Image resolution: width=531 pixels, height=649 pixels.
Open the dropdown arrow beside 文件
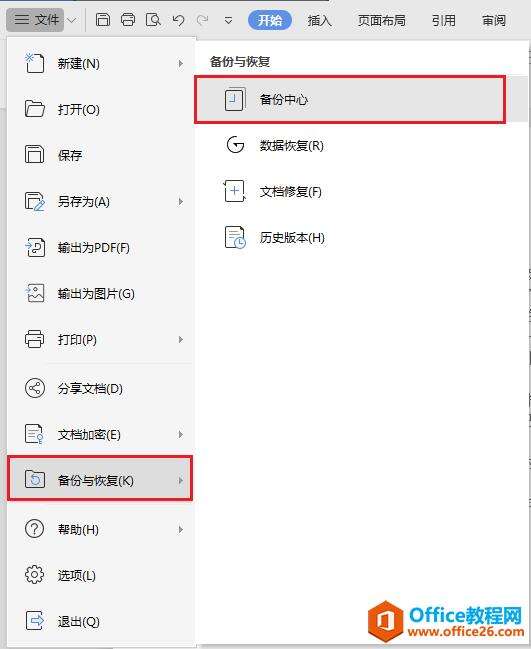pyautogui.click(x=72, y=20)
